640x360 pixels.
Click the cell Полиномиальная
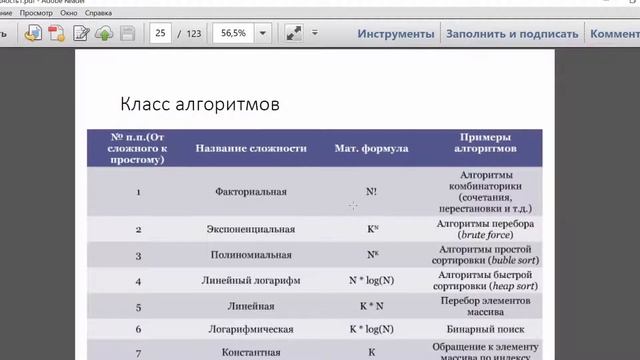[251, 255]
